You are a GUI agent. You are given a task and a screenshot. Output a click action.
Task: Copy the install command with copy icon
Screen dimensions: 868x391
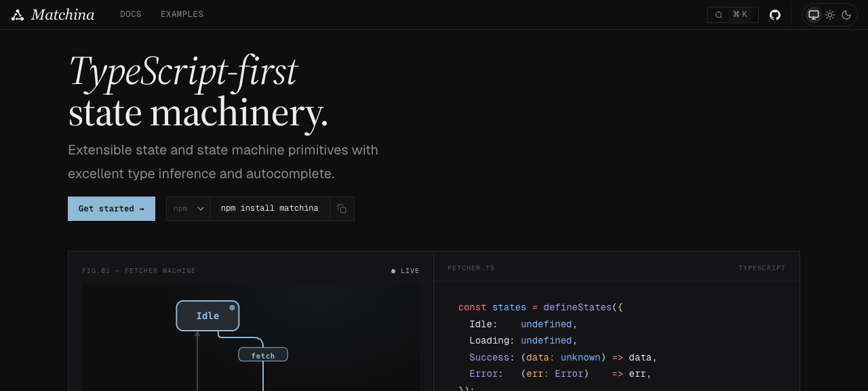[x=342, y=209]
